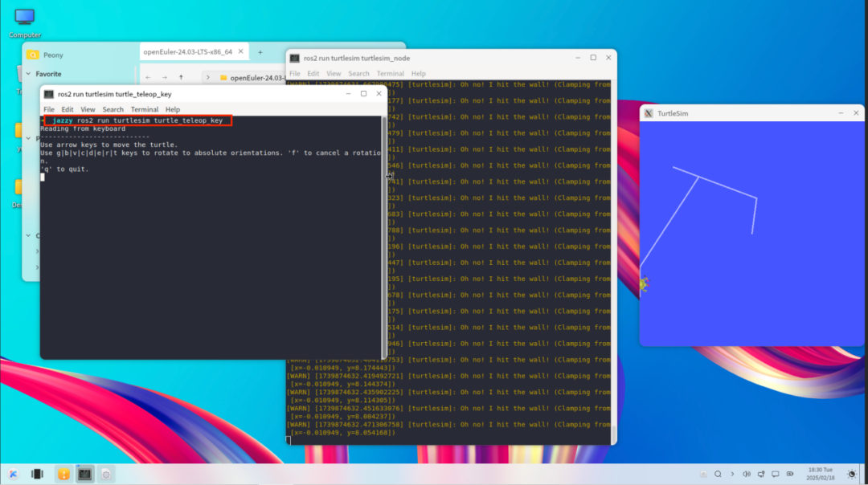Maximize the turtle_teleop_key terminal window
The width and height of the screenshot is (868, 485).
(x=364, y=93)
